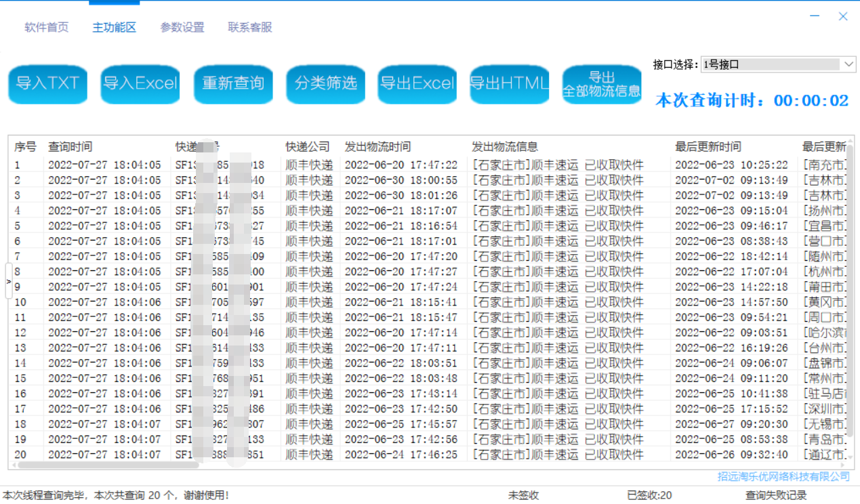
Task: Expand the left side panel arrow
Action: 9,280
